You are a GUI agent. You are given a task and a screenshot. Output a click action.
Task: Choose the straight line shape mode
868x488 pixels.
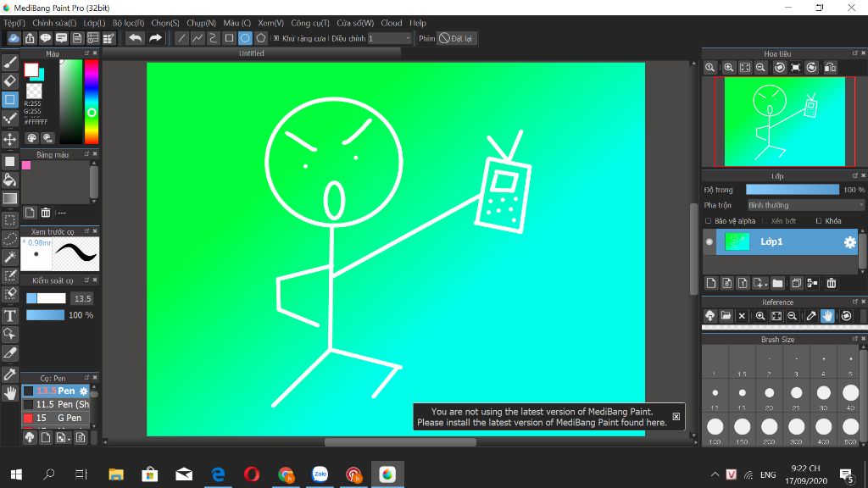(181, 38)
